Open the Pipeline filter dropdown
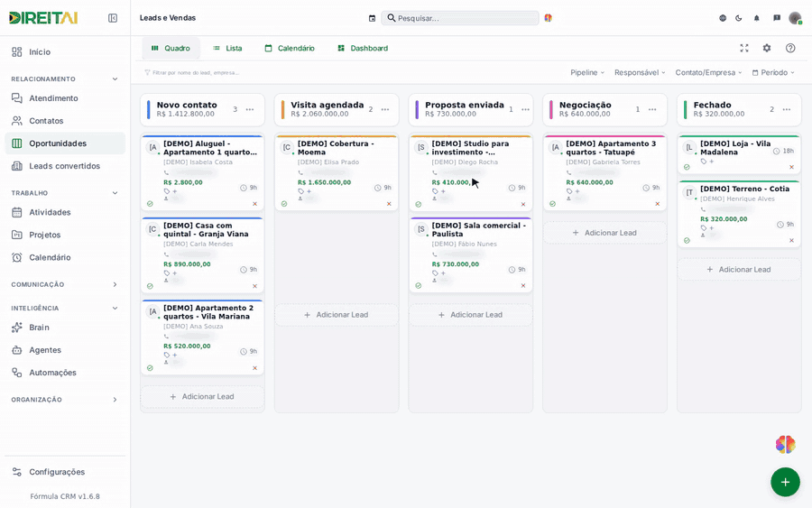 click(587, 72)
